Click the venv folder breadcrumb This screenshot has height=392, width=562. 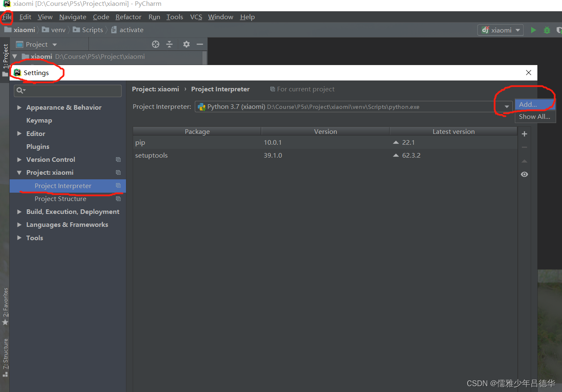(x=54, y=30)
